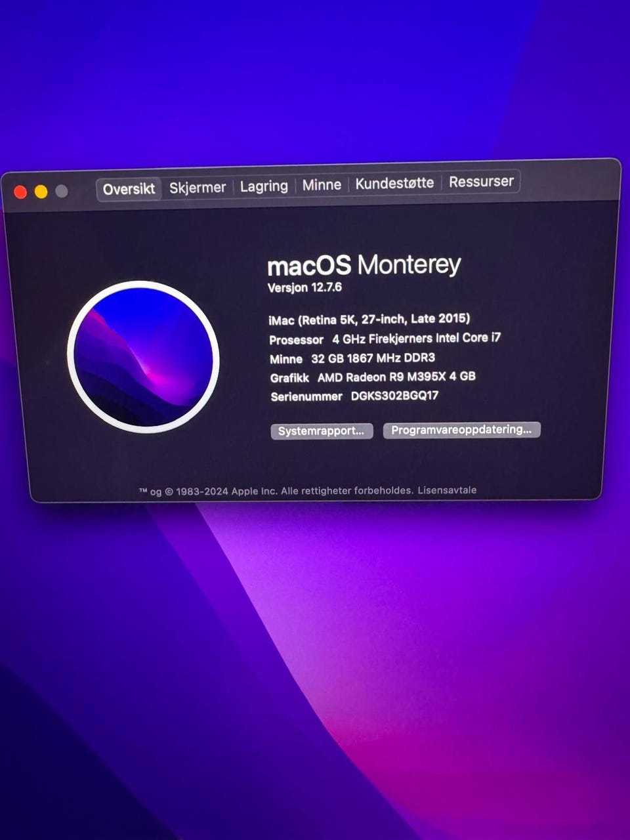Click the Apple Inc. copyright notice text
This screenshot has width=630, height=840.
[276, 491]
